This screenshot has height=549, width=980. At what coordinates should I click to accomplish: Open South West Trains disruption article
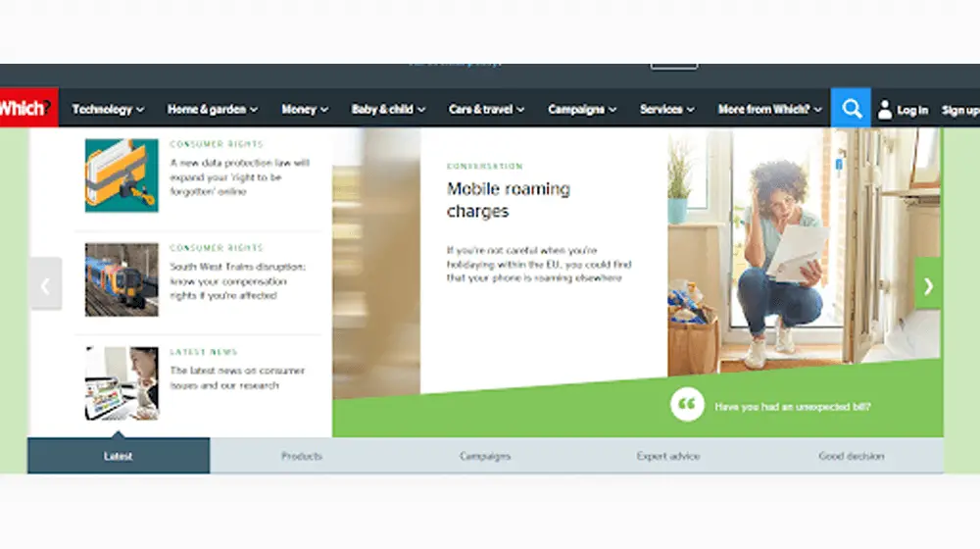pos(237,280)
